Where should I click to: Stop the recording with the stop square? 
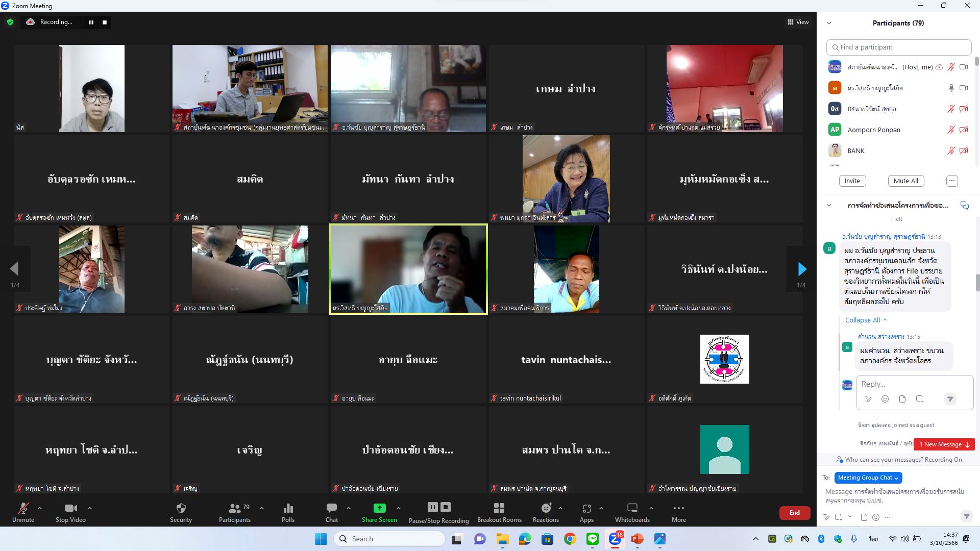[105, 22]
